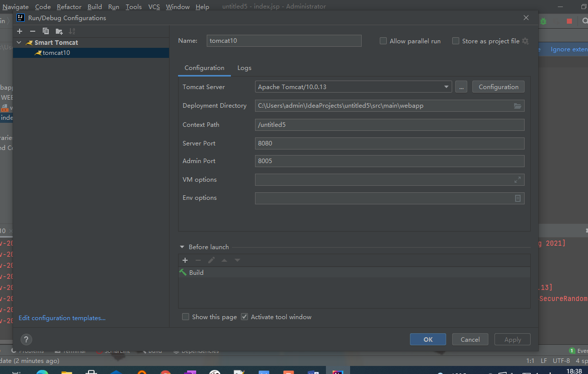Expand the VM options field
The width and height of the screenshot is (588, 374).
tap(518, 180)
